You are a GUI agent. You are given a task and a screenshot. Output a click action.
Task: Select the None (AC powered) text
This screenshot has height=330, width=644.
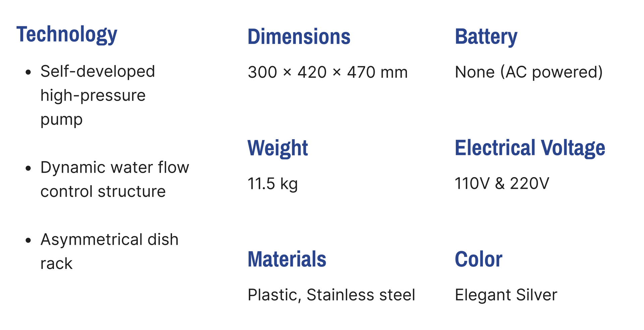[529, 72]
